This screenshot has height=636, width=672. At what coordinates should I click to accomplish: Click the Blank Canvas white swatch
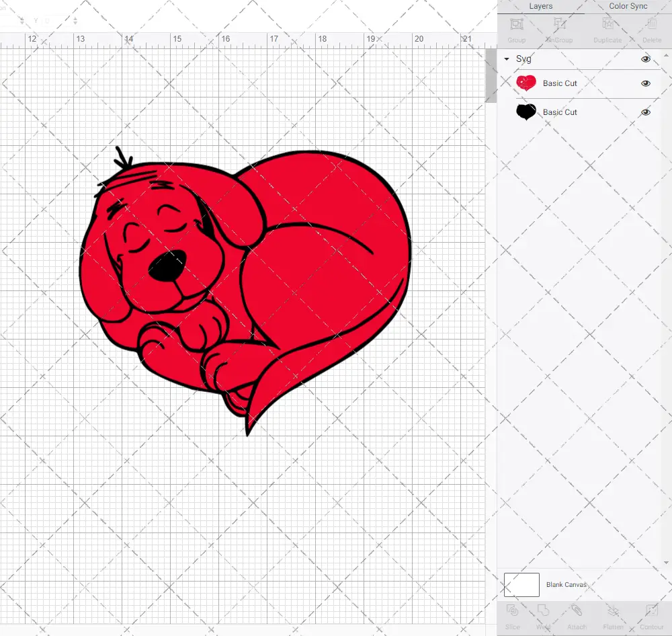pos(521,584)
